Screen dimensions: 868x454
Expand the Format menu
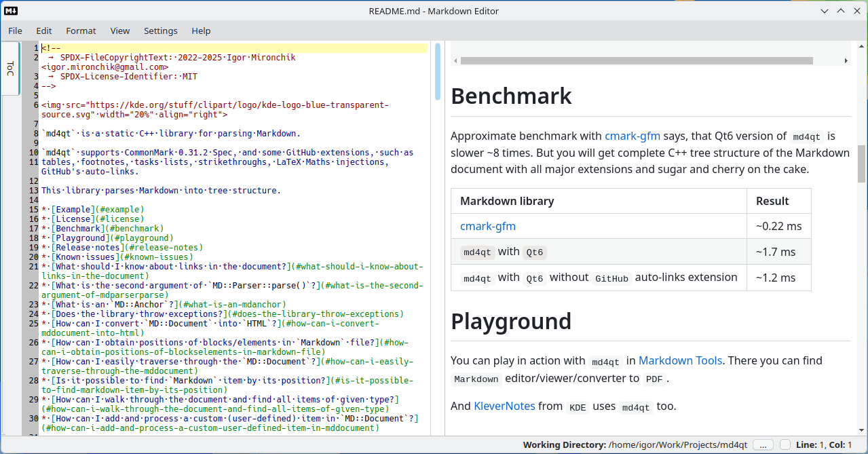tap(81, 31)
